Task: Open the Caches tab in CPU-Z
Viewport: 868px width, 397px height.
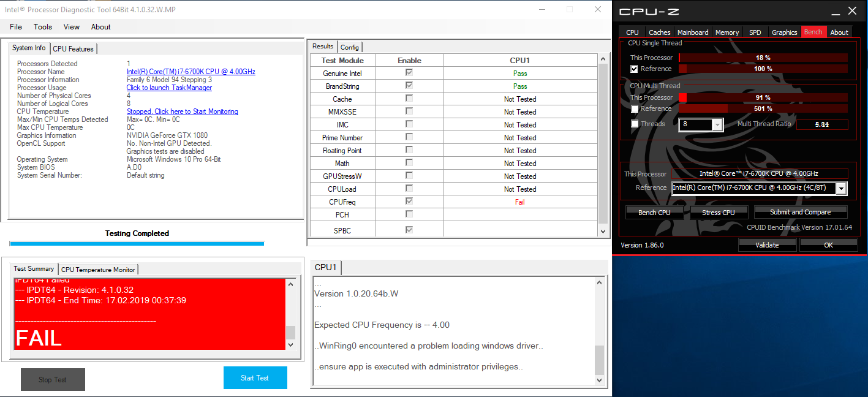Action: [660, 32]
